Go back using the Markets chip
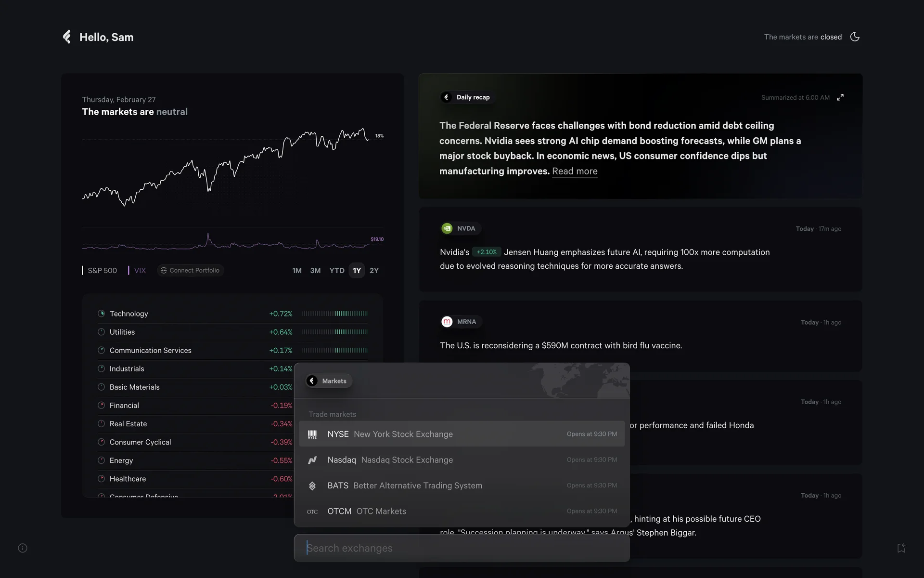The width and height of the screenshot is (924, 578). [329, 381]
